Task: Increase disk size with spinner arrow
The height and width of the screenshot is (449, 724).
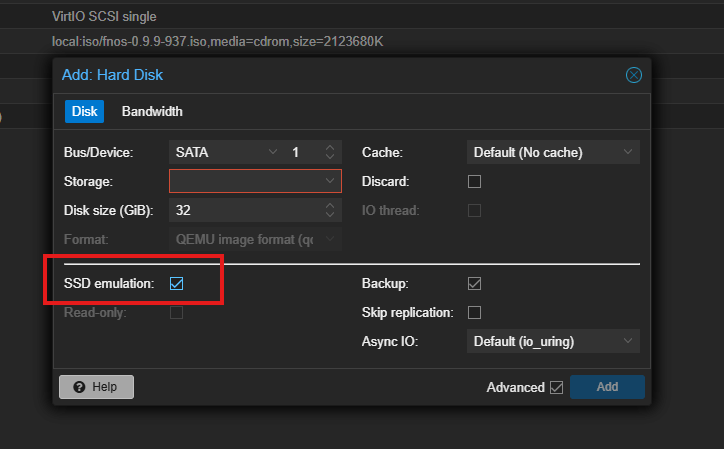Action: click(x=330, y=206)
